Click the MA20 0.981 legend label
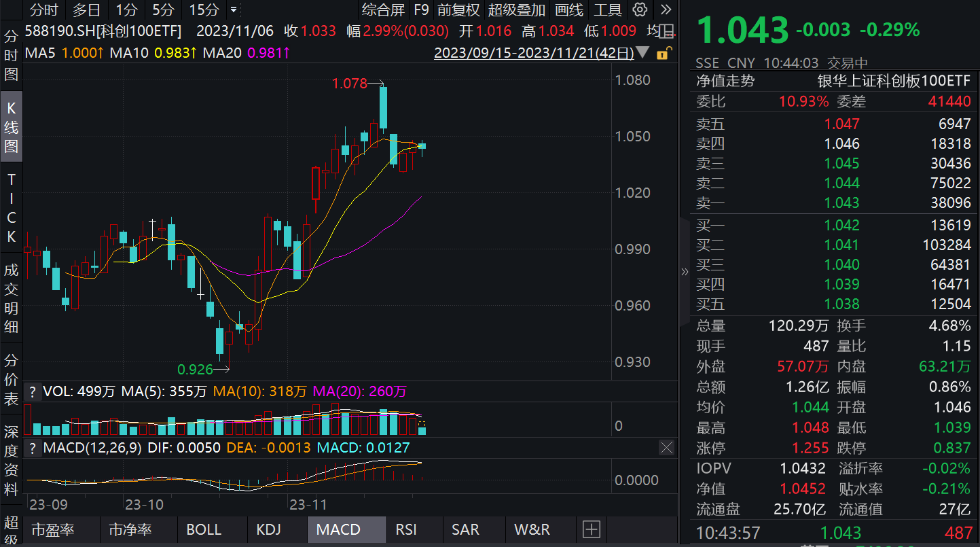Screen dimensions: 980x547 [247, 53]
